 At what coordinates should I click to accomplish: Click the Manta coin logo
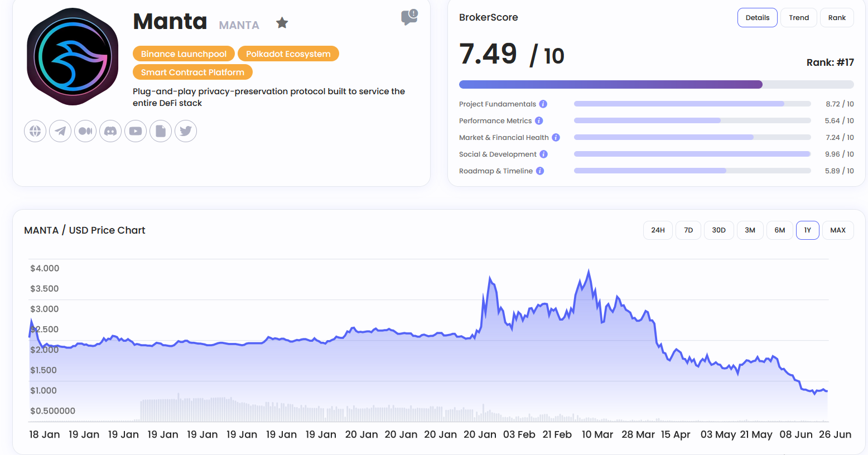pyautogui.click(x=73, y=57)
